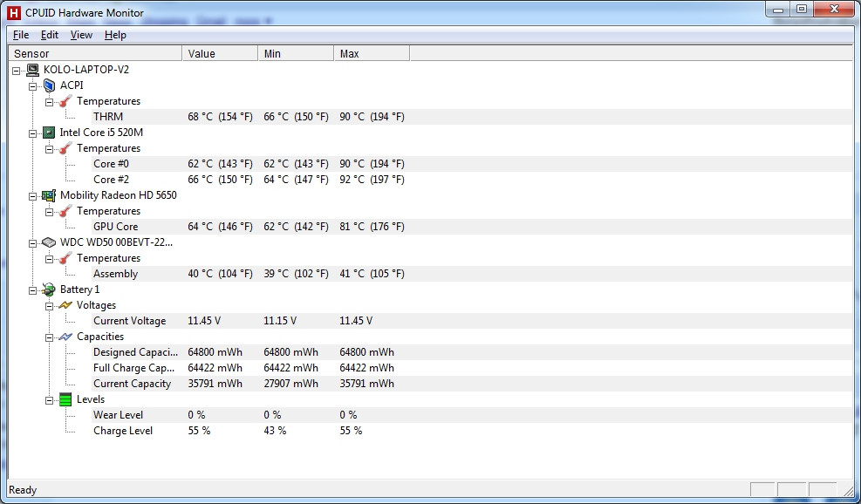Viewport: 861px width, 504px height.
Task: Click the blue ACPI node icon
Action: [50, 85]
